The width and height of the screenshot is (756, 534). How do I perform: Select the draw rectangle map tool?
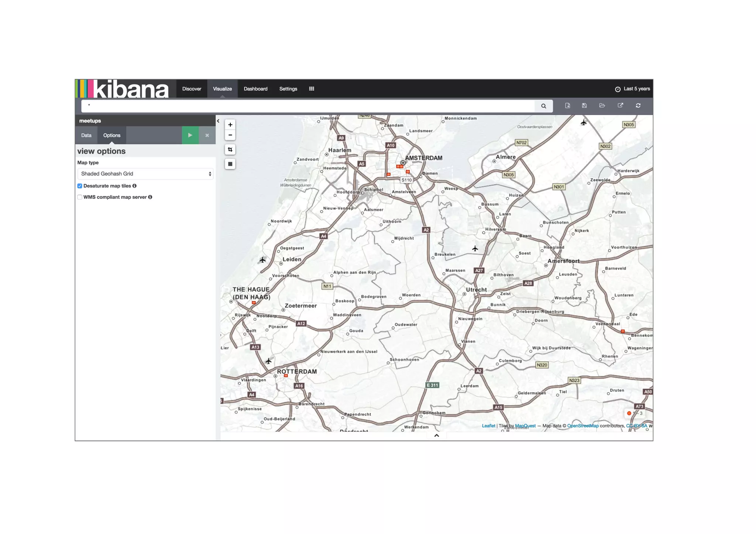coord(230,164)
